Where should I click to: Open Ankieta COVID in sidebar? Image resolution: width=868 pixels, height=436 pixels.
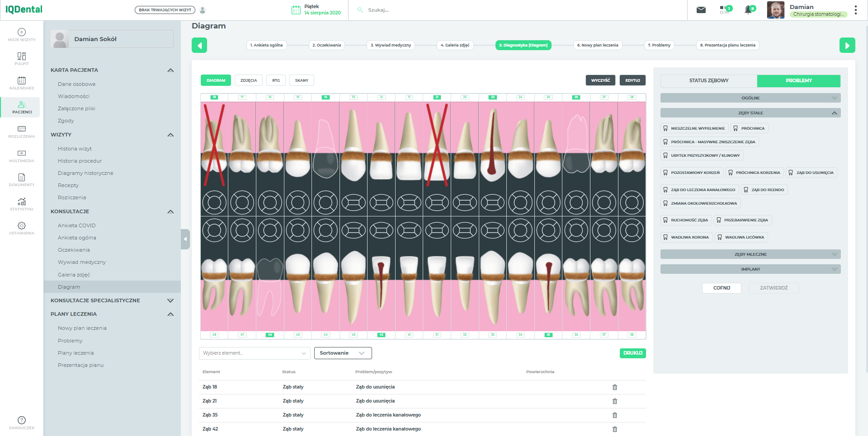tap(77, 225)
